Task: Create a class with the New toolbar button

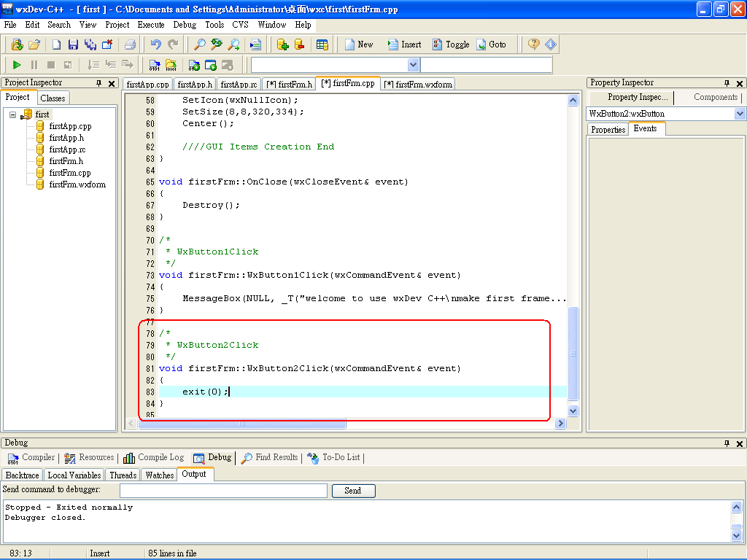Action: point(360,44)
